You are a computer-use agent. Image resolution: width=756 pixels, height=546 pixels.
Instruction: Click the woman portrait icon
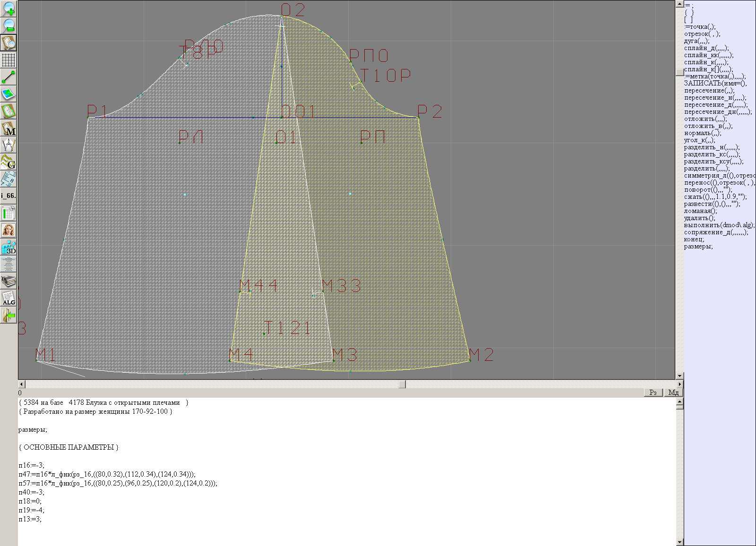point(9,230)
